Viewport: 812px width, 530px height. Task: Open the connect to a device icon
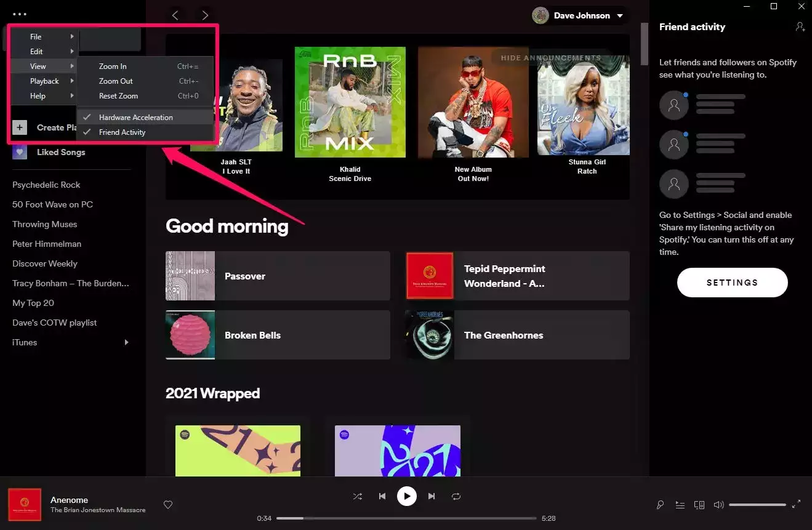point(699,505)
